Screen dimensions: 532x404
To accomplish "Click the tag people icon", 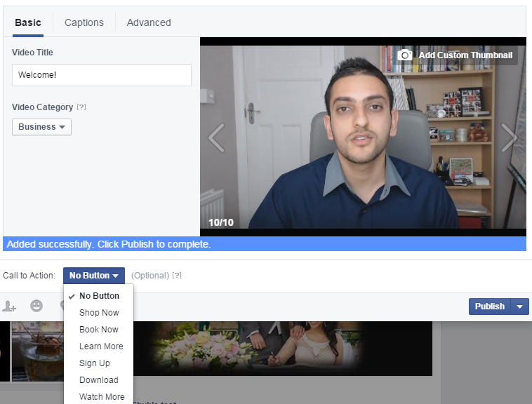I will pyautogui.click(x=9, y=306).
